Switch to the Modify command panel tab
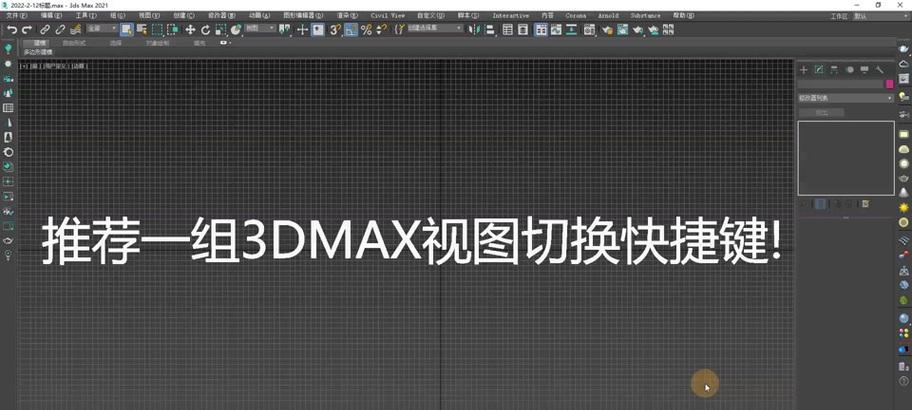The image size is (912, 410). [819, 70]
